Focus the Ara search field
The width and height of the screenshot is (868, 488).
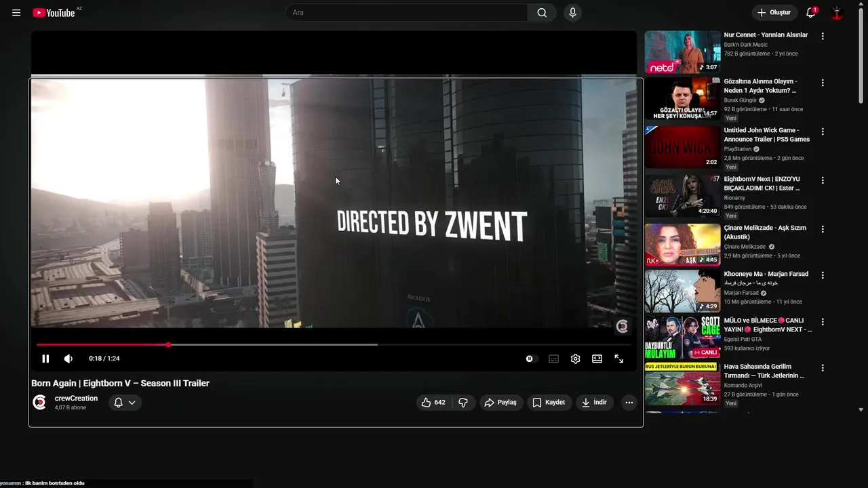pyautogui.click(x=407, y=13)
